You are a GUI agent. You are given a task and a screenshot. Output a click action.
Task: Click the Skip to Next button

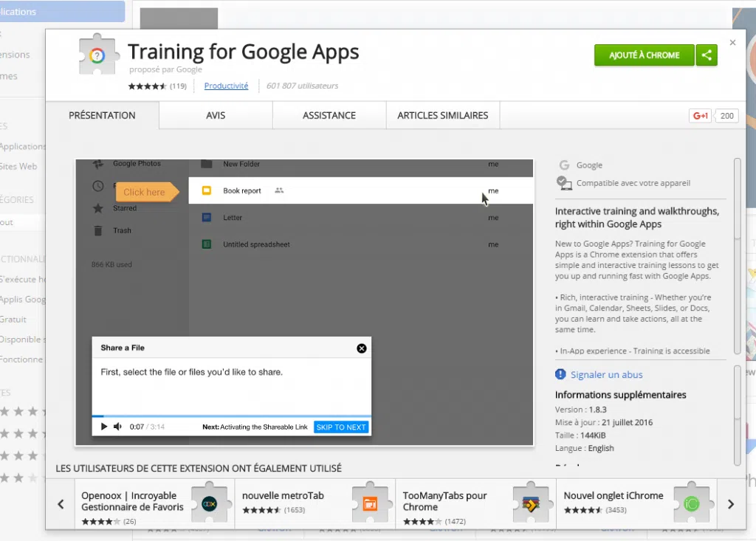click(x=341, y=427)
